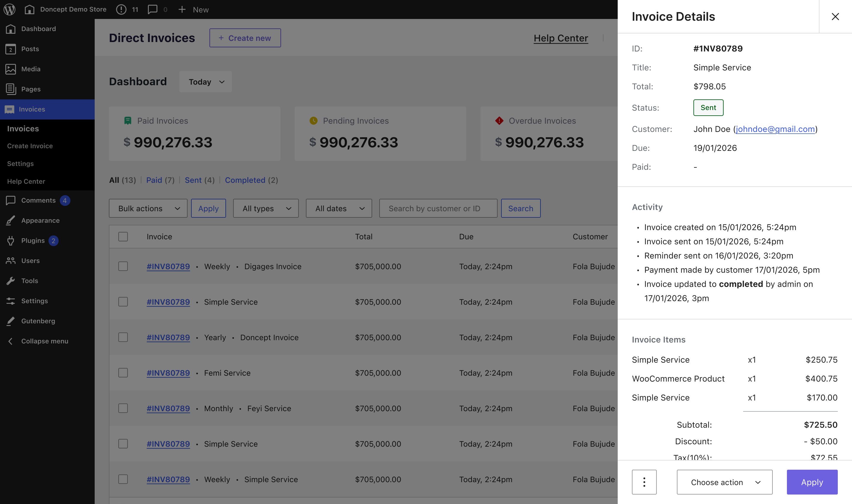The image size is (852, 504).
Task: Open the Users icon in sidebar
Action: [x=11, y=261]
